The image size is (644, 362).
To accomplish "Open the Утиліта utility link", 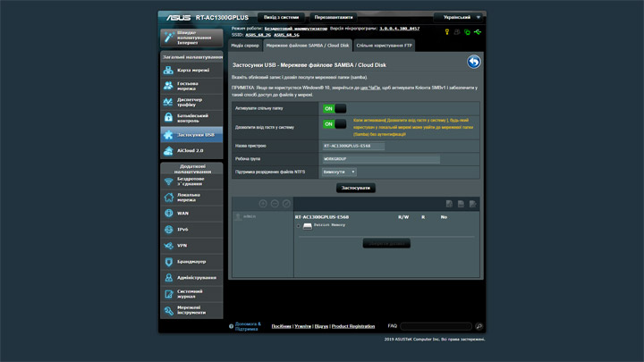I will point(302,326).
